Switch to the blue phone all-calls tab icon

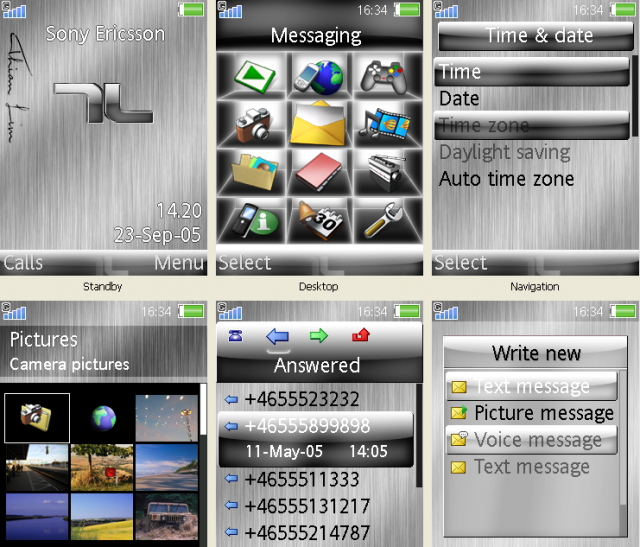click(236, 336)
